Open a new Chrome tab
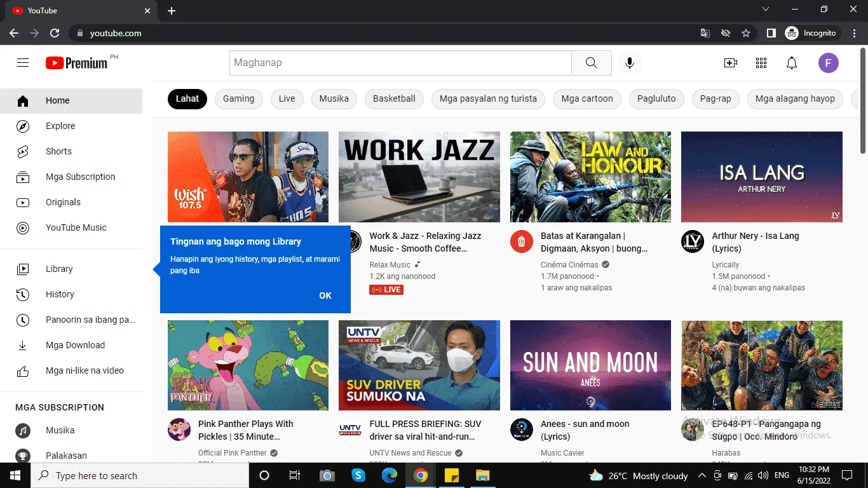This screenshot has height=488, width=868. (x=172, y=11)
